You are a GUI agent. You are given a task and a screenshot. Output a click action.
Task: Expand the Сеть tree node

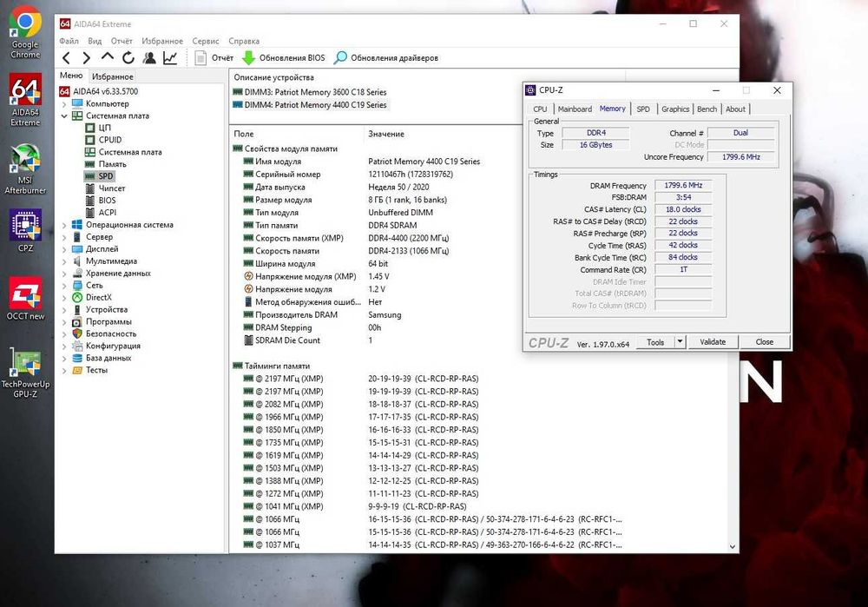(x=64, y=287)
